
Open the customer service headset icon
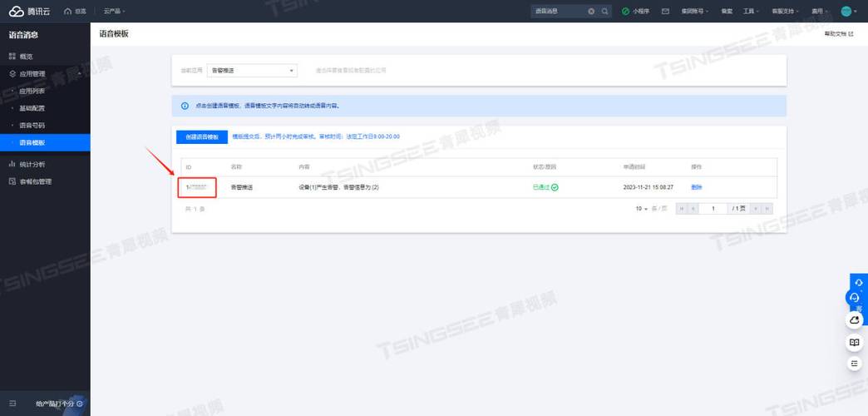(854, 298)
